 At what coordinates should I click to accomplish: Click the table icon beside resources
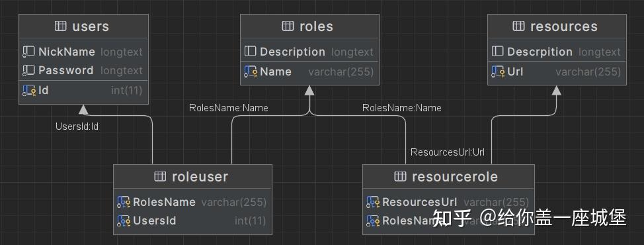519,26
